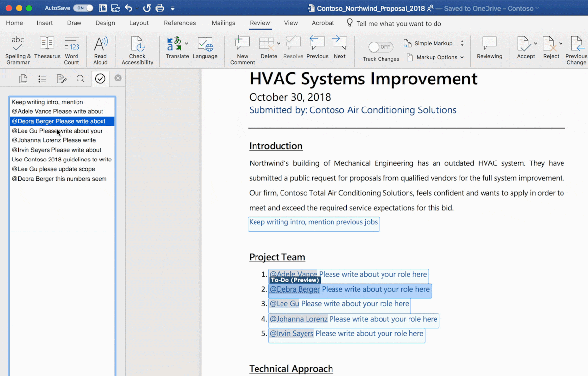Click the Print icon in title bar
The height and width of the screenshot is (376, 588).
coord(160,8)
